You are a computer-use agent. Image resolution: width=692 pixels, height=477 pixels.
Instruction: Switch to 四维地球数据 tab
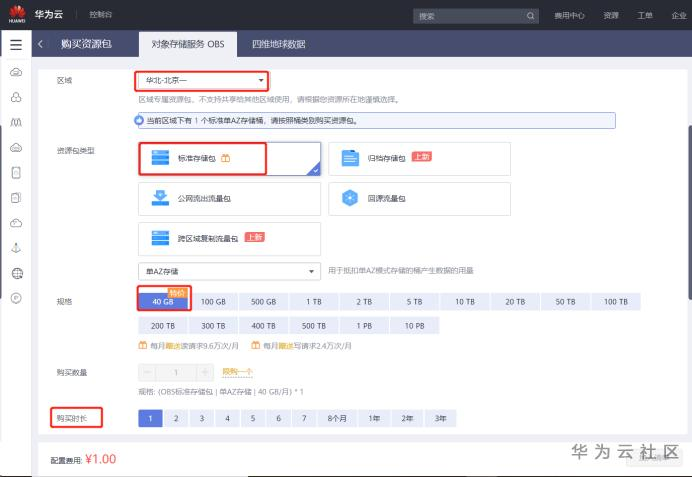[278, 44]
